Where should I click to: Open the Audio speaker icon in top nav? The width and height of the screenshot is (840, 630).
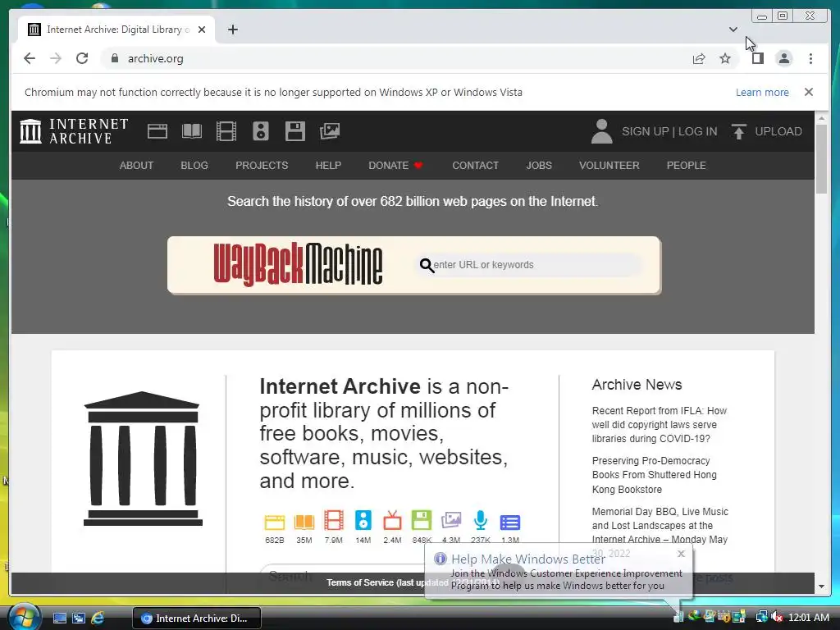pos(260,131)
